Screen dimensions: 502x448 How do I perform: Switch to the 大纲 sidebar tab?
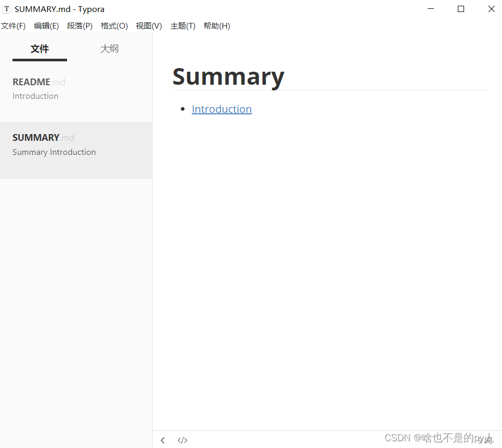pos(110,49)
